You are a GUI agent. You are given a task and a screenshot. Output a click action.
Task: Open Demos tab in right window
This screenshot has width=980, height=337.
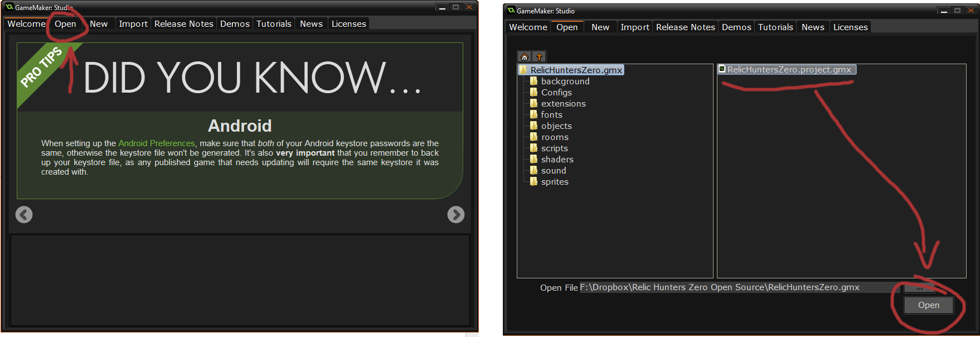pyautogui.click(x=736, y=27)
